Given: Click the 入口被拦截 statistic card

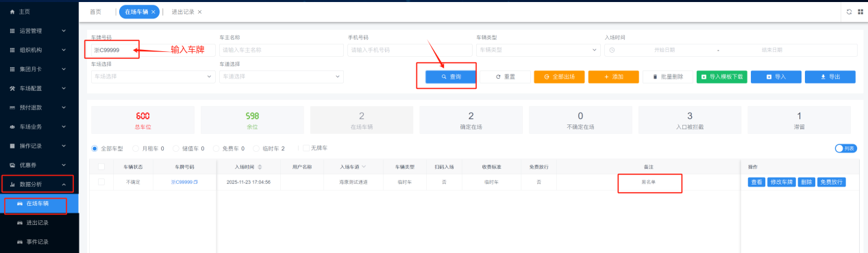Looking at the screenshot, I should click(690, 120).
